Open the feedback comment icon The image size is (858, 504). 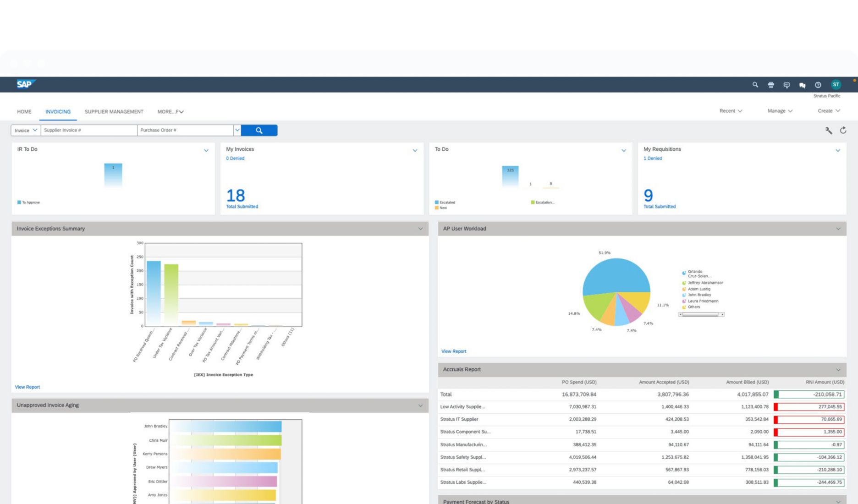(x=786, y=85)
